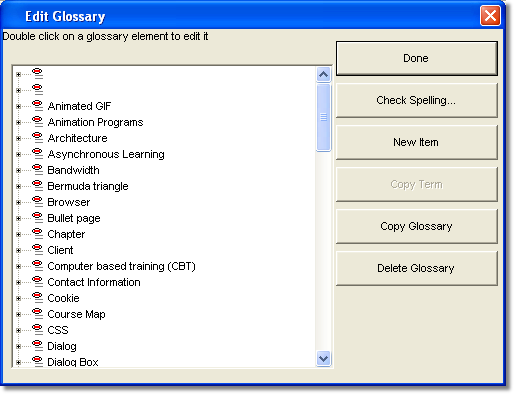Image resolution: width=515 pixels, height=394 pixels.
Task: Select the icon beside CSS term
Action: [37, 329]
